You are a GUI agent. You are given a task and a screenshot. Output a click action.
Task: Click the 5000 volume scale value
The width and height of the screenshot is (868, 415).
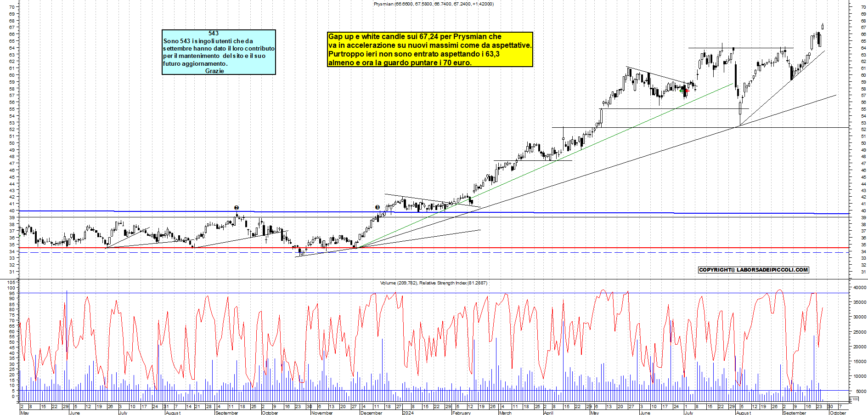tap(861, 391)
